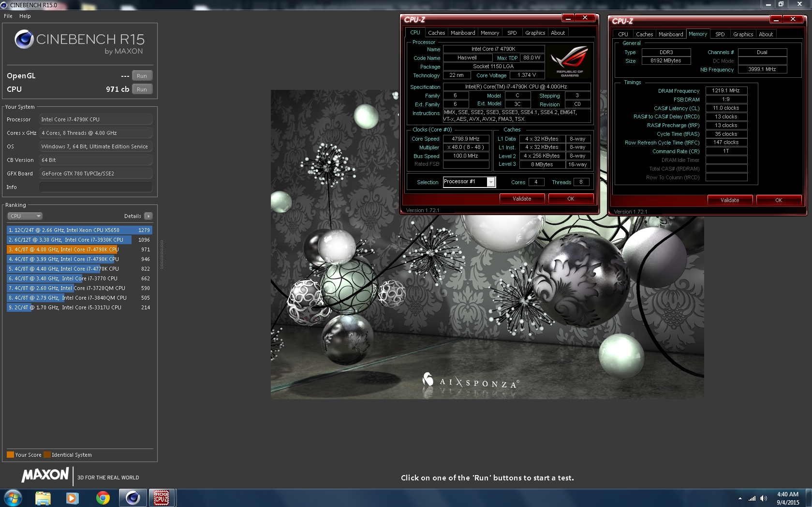Click OK in right CPU-Z window
Viewport: 812px width, 507px height.
[779, 200]
